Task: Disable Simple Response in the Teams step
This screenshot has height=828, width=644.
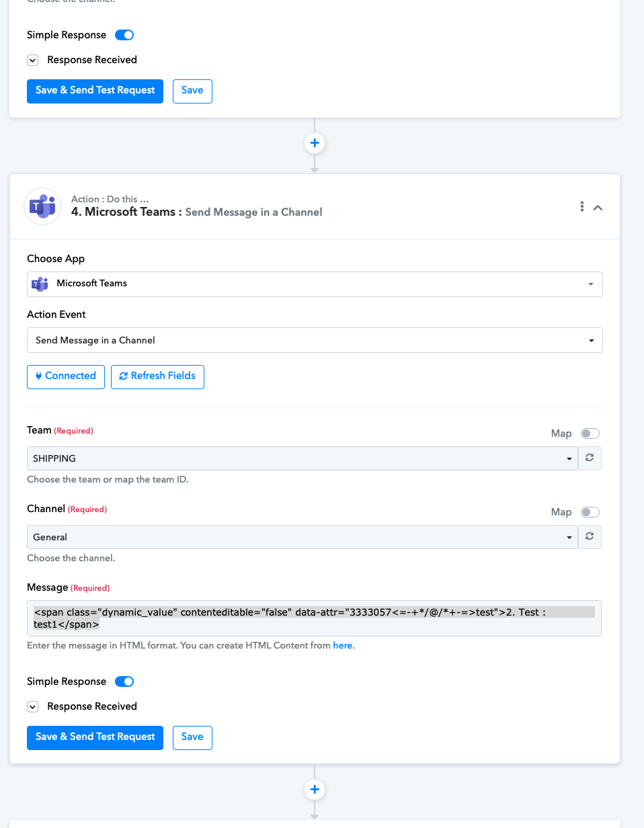Action: point(124,681)
